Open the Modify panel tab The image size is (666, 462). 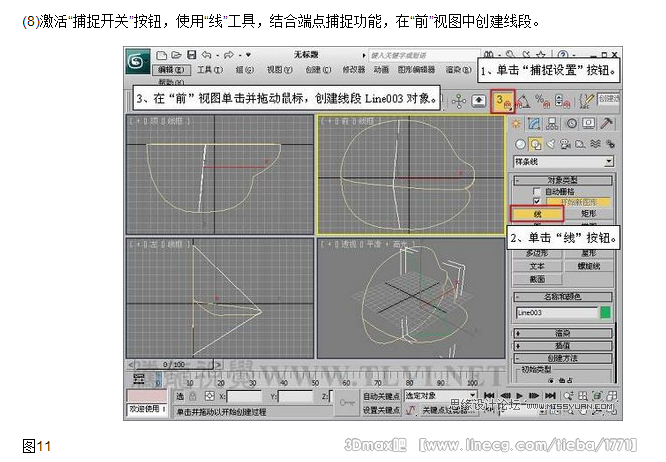pos(534,124)
